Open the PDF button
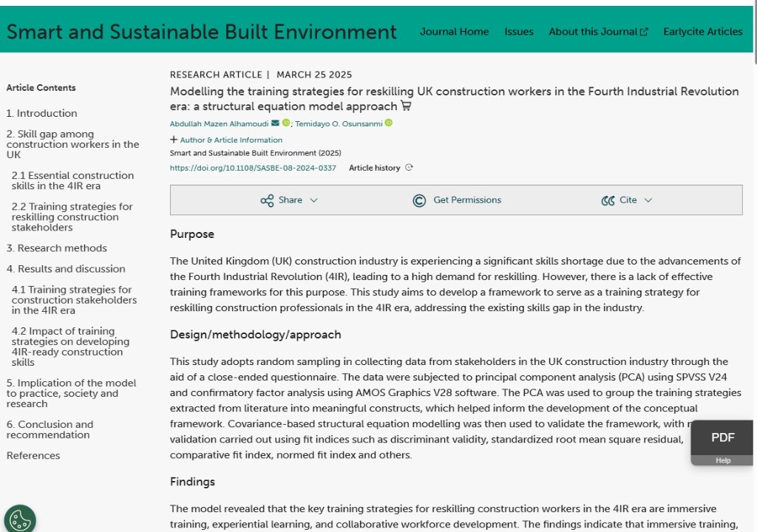Image resolution: width=757 pixels, height=532 pixels. 723,437
